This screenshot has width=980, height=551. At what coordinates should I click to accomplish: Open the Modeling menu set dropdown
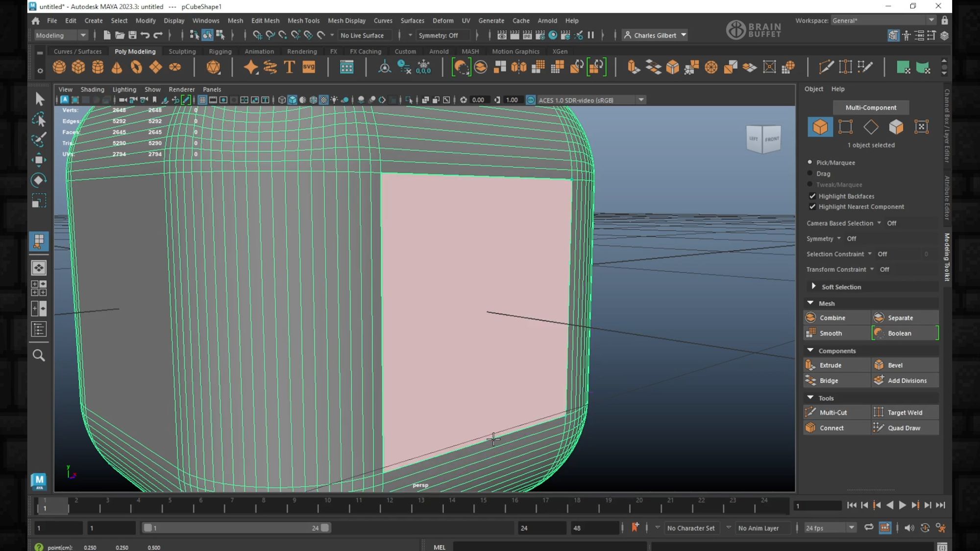coord(61,35)
